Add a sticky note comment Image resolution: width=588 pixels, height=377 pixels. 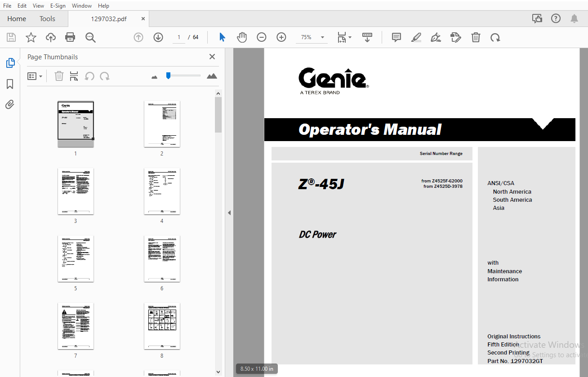(396, 37)
